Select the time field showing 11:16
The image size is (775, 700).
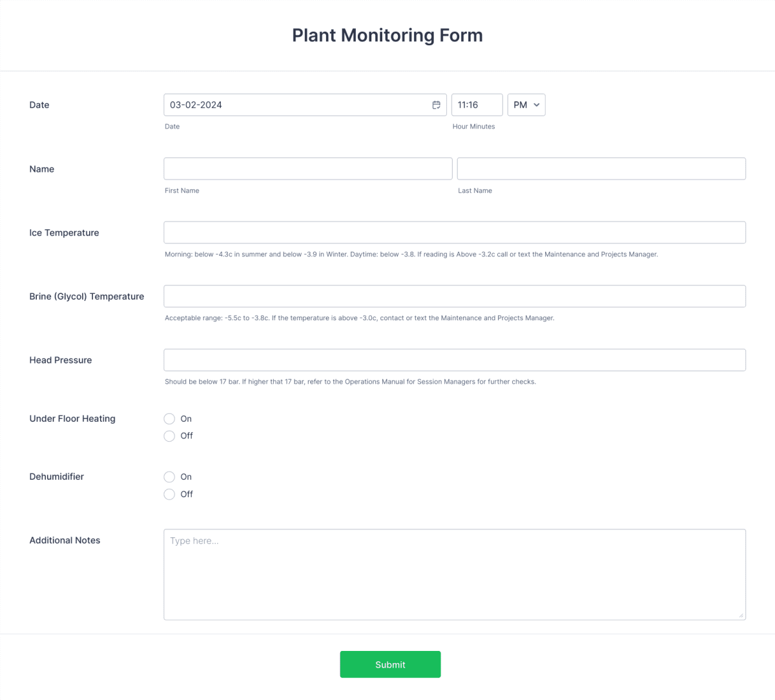point(477,105)
